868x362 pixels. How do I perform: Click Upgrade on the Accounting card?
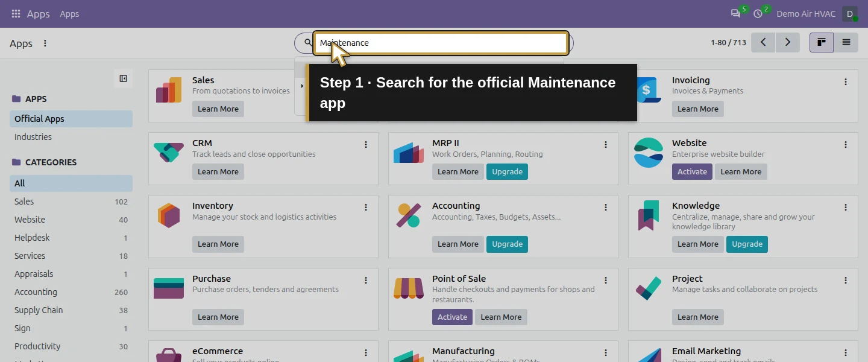pyautogui.click(x=507, y=244)
